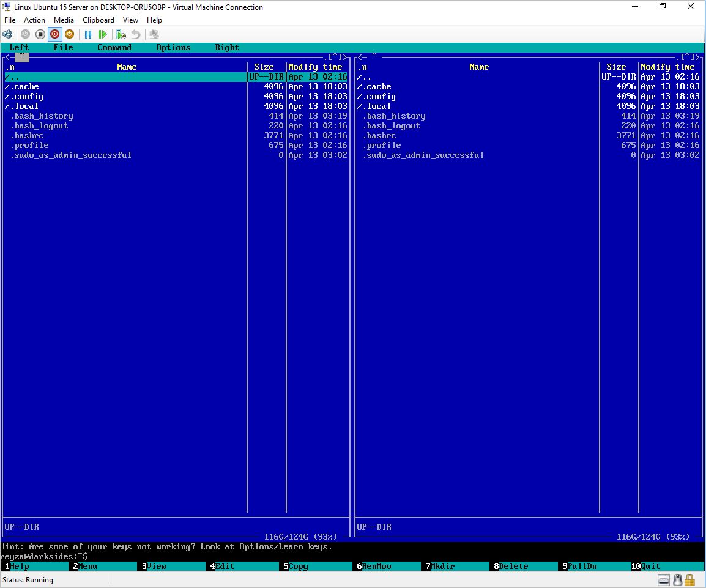
Task: Click the Revert arrow icon
Action: (136, 35)
